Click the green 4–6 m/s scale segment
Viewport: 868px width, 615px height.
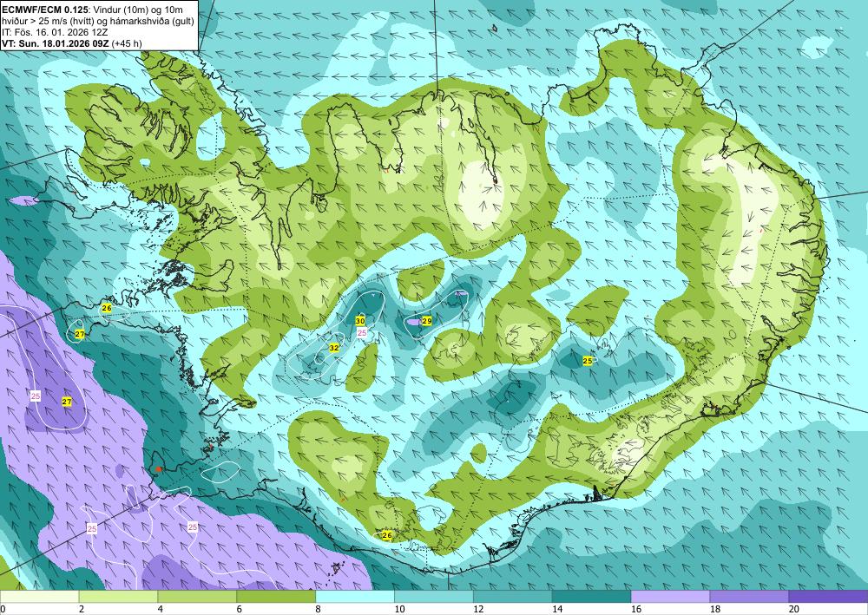click(197, 596)
